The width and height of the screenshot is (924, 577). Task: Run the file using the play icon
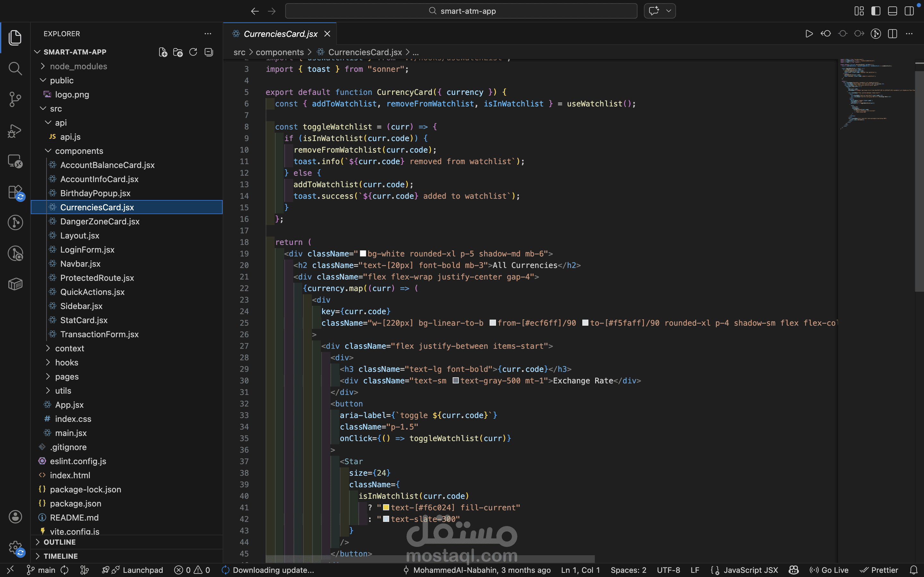click(x=809, y=34)
